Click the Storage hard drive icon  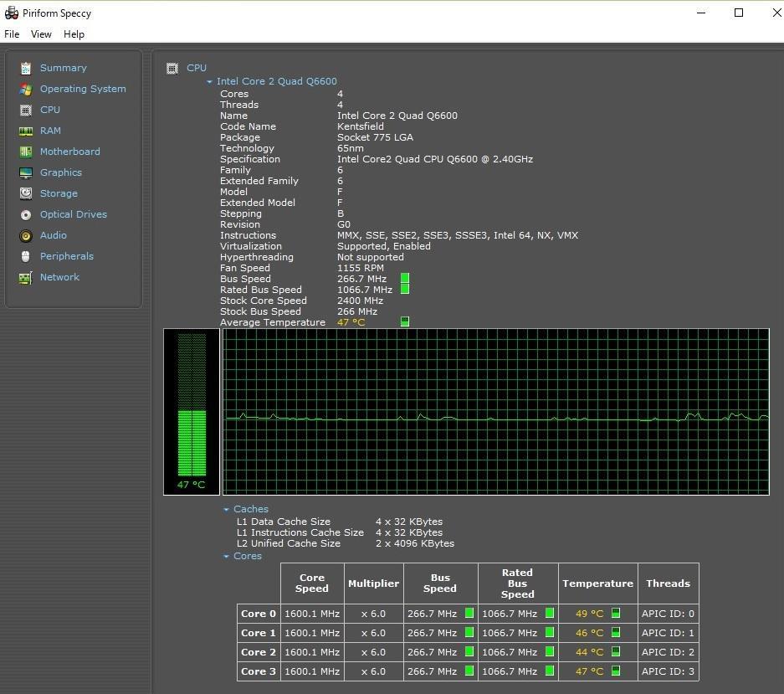[x=25, y=193]
